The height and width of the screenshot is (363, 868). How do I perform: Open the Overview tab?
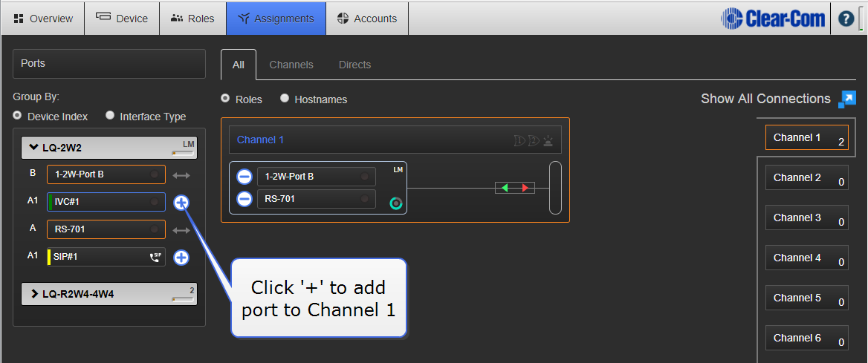click(x=42, y=19)
